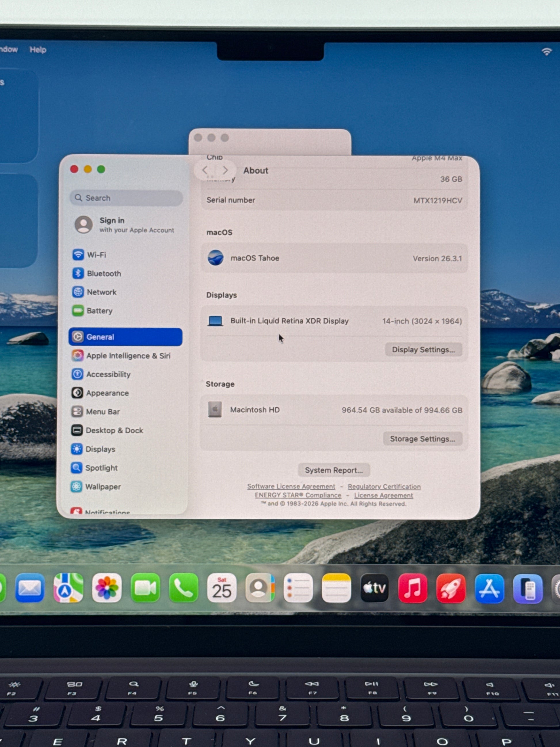Open the Software License Agreement link
This screenshot has height=747, width=560.
[291, 486]
